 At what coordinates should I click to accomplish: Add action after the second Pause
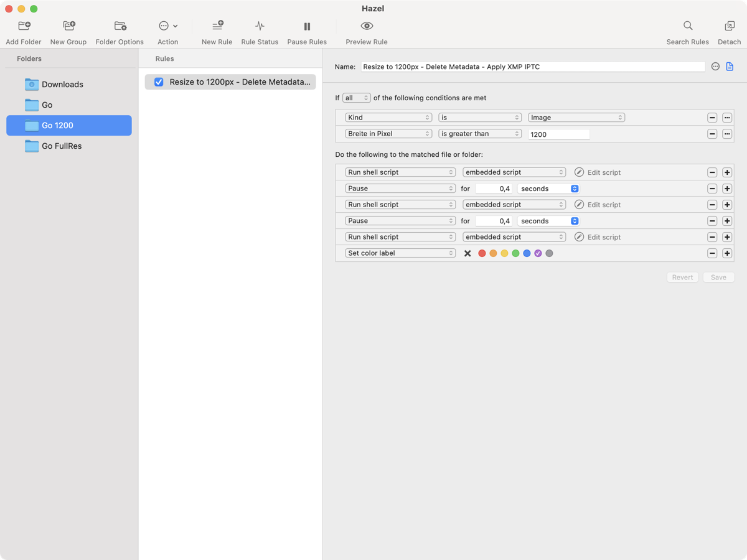coord(727,221)
